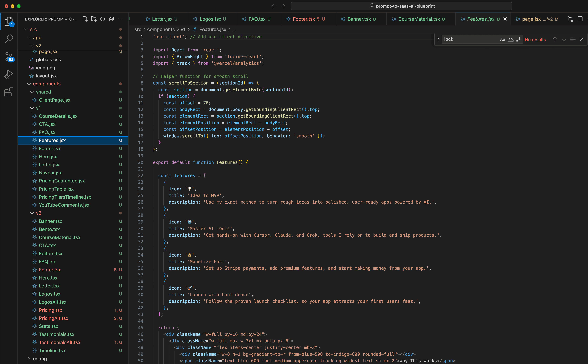This screenshot has width=588, height=364.
Task: Expand the config folder
Action: (x=29, y=358)
